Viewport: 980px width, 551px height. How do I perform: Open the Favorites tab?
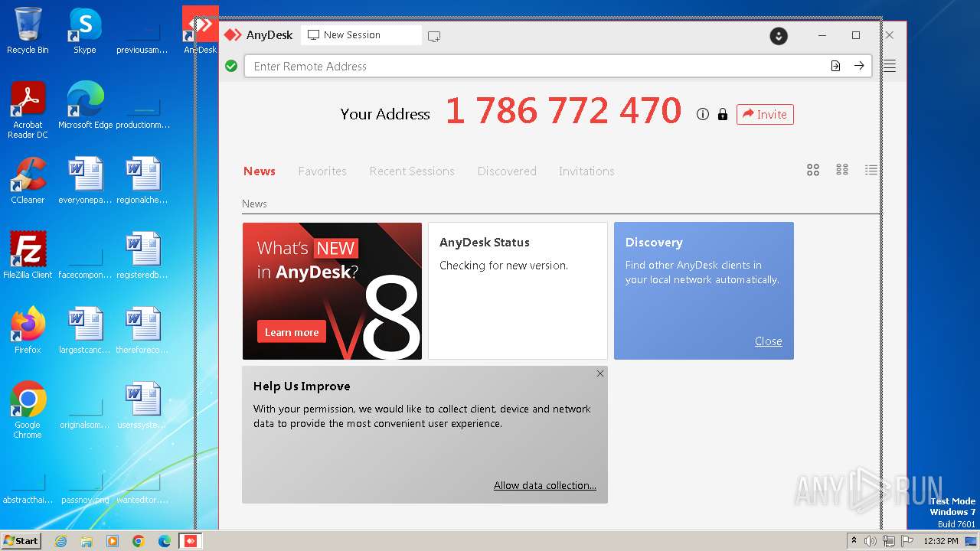(x=322, y=171)
